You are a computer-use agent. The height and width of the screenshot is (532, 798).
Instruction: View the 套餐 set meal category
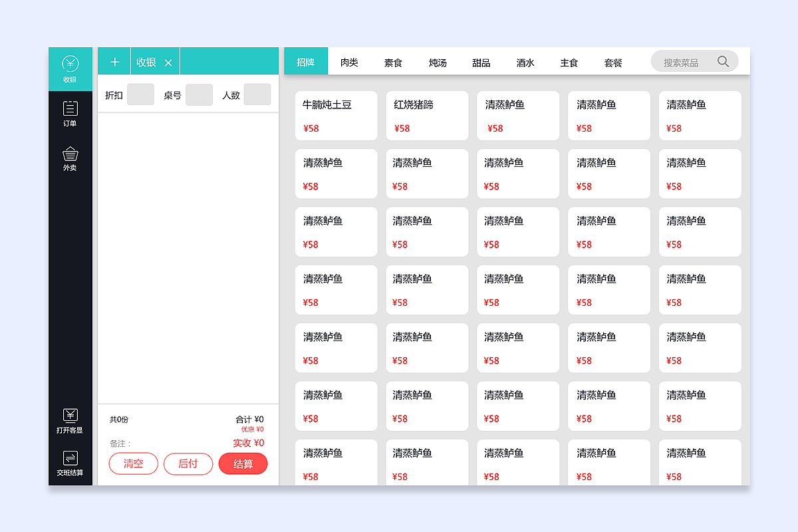[x=613, y=63]
